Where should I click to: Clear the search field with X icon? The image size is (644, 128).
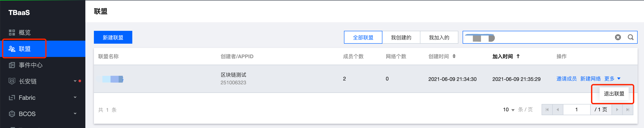618,37
